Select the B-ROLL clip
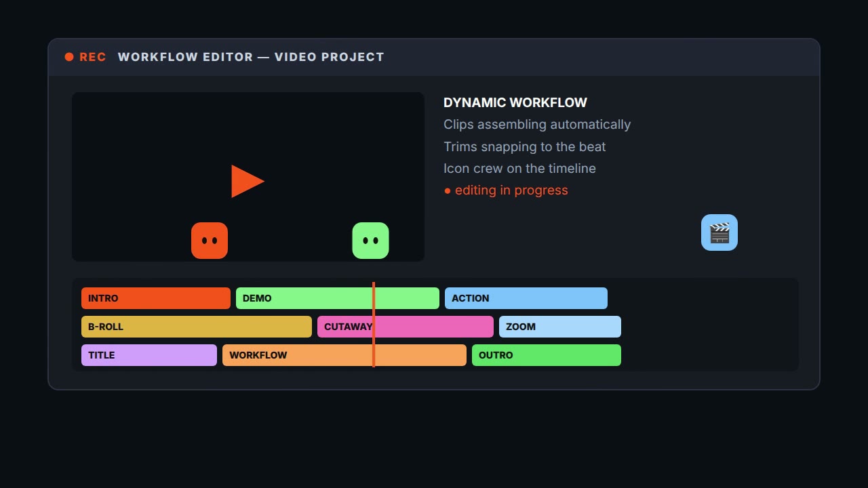This screenshot has height=488, width=868. 197,327
